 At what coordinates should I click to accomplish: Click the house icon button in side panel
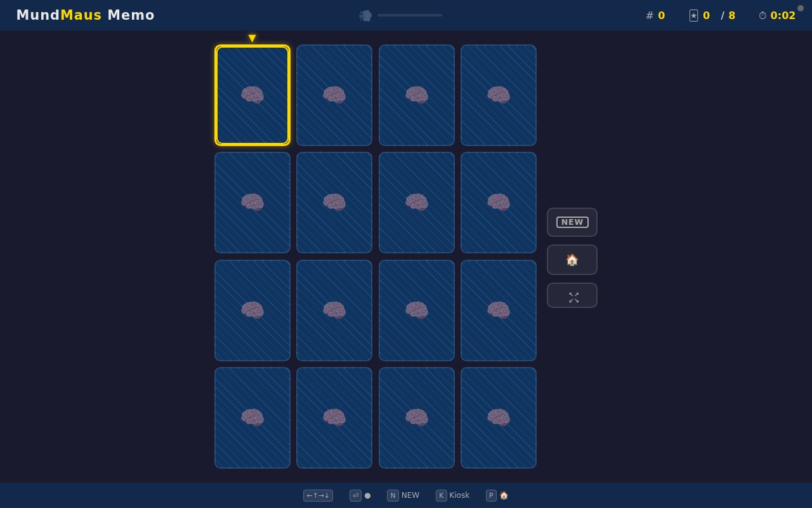pyautogui.click(x=572, y=260)
